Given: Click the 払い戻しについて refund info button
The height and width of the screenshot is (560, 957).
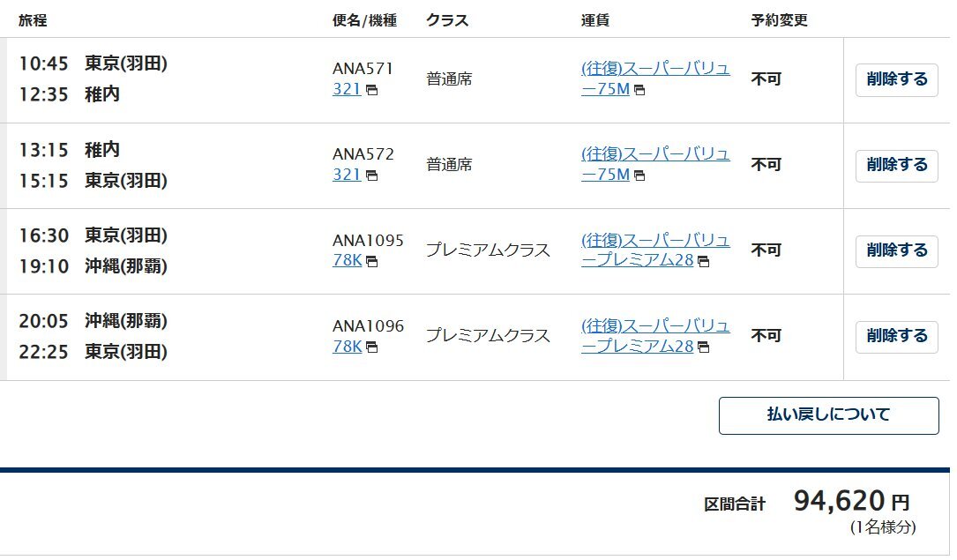Looking at the screenshot, I should tap(829, 415).
